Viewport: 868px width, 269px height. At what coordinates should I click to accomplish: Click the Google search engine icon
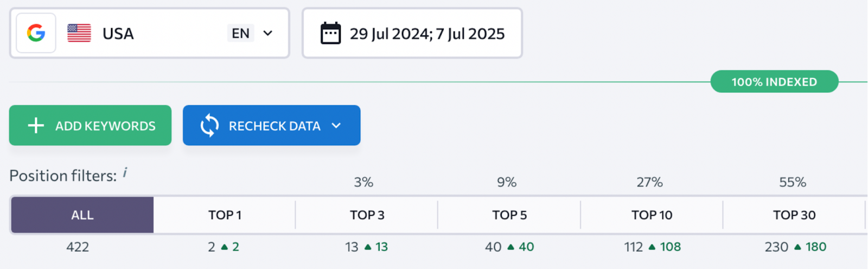point(36,33)
